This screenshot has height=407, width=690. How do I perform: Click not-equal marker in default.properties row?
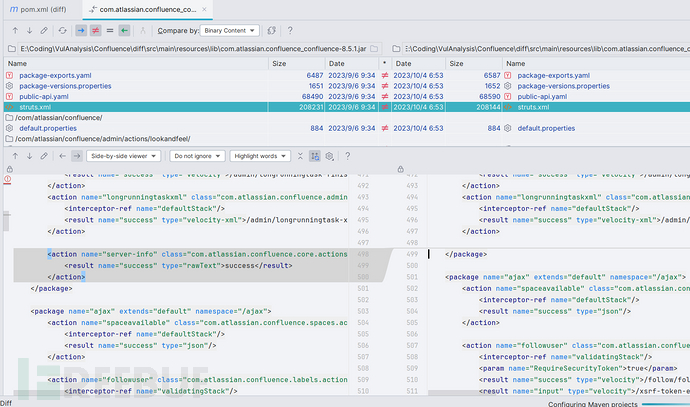coord(385,128)
